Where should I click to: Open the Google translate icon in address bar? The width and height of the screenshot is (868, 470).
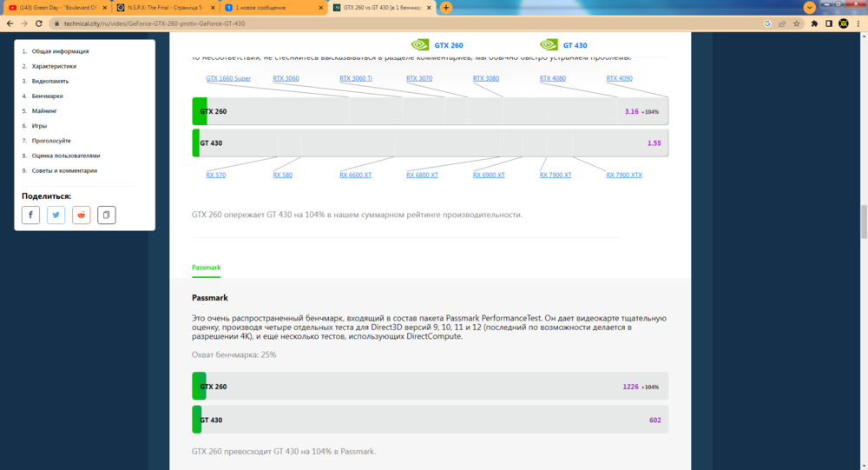pos(767,23)
